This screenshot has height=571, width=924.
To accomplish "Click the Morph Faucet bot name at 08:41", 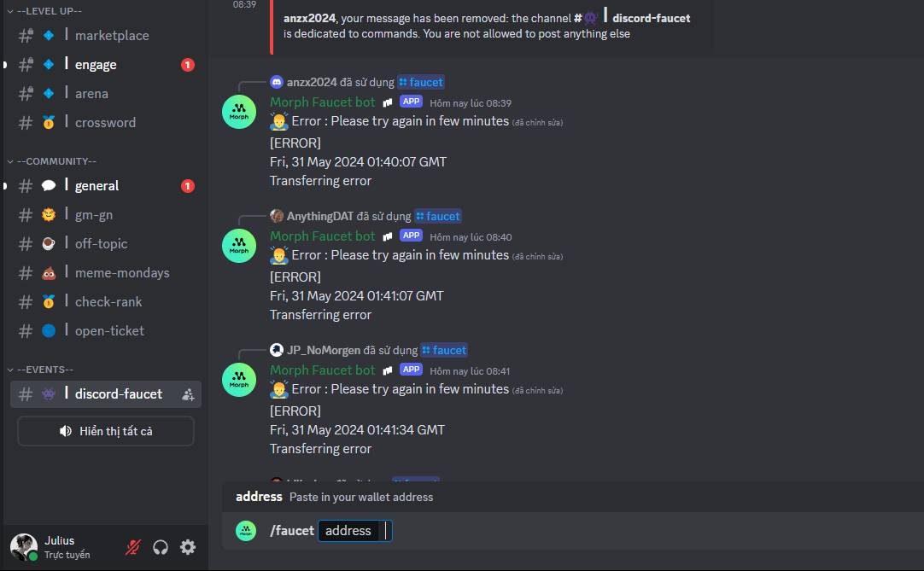I will point(322,370).
